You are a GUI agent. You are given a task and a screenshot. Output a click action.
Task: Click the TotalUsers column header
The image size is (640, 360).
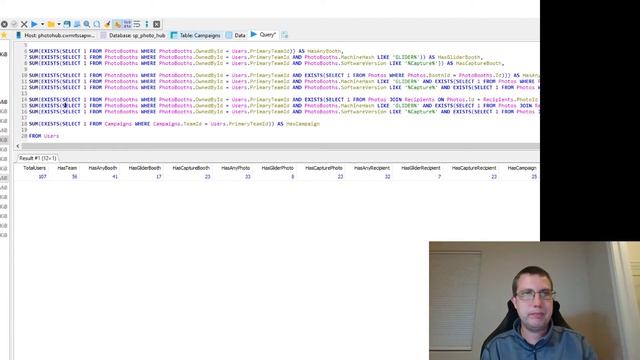(34, 168)
